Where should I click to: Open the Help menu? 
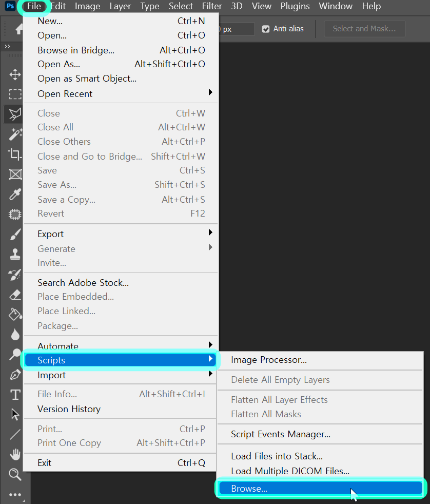[372, 6]
